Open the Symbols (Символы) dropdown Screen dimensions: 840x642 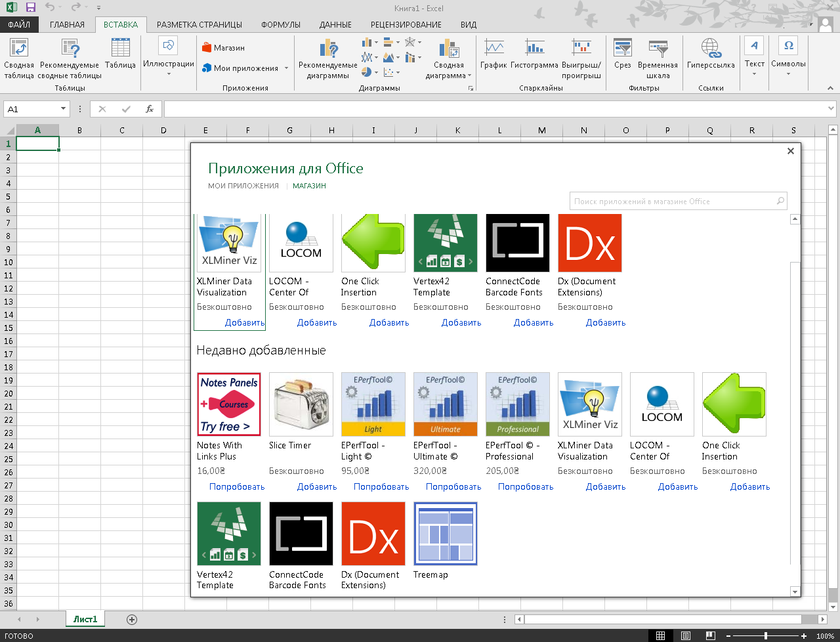tap(788, 58)
